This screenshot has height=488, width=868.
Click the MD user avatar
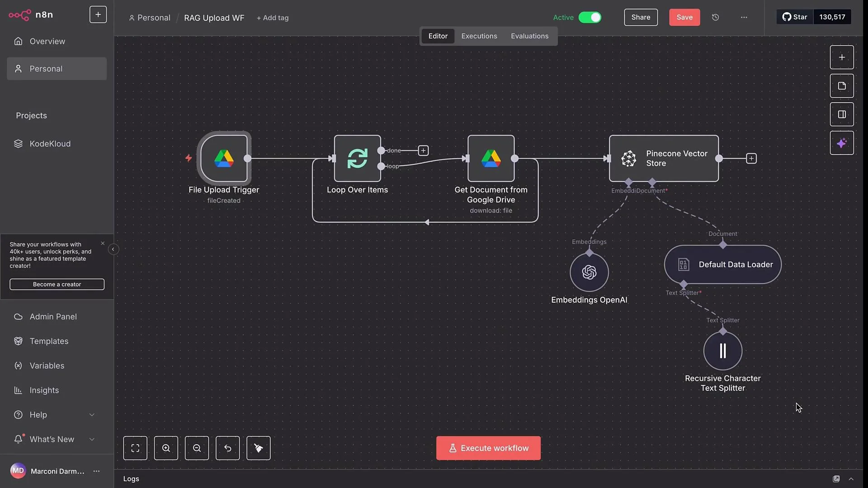pos(18,471)
